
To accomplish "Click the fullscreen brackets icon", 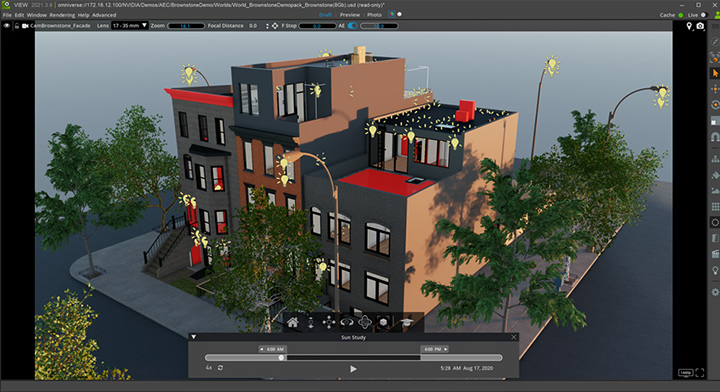I will [700, 373].
